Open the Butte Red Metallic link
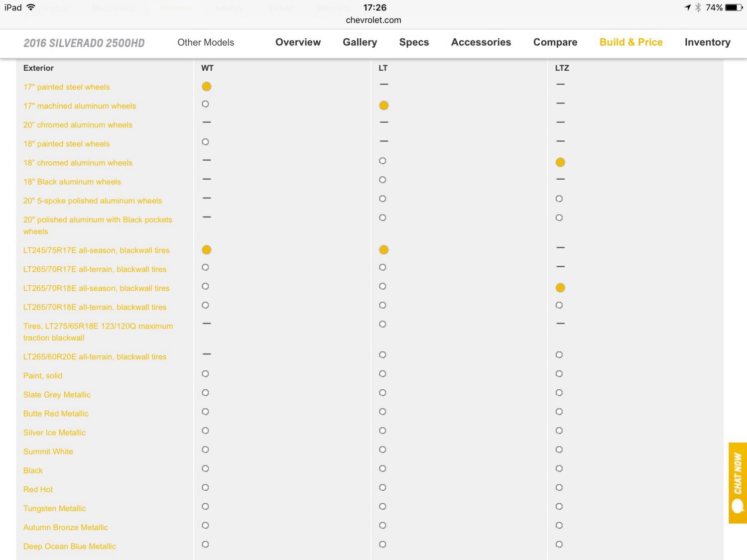The width and height of the screenshot is (747, 560). (x=56, y=414)
